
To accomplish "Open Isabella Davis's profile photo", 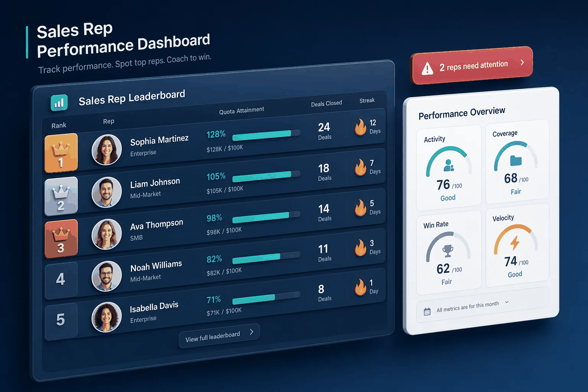I will pos(106,317).
